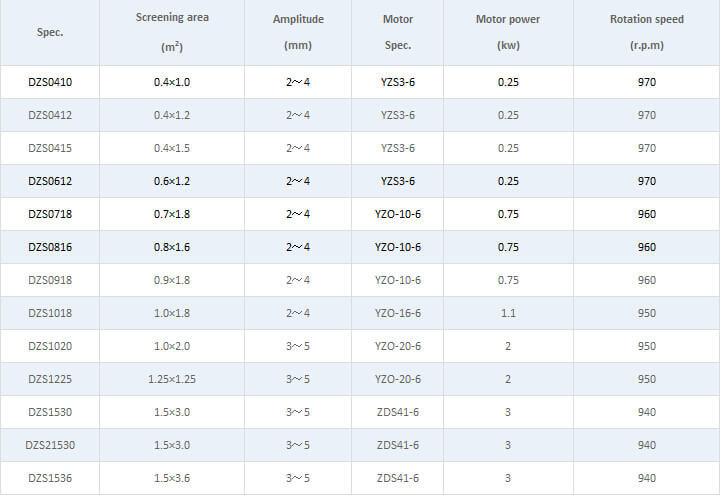The image size is (723, 500).
Task: Click the 1.25×1.25 screening area cell
Action: coord(172,379)
